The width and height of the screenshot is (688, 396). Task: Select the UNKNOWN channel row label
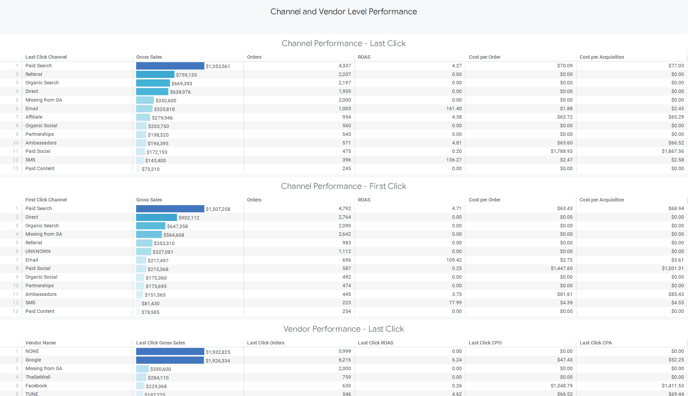point(38,252)
